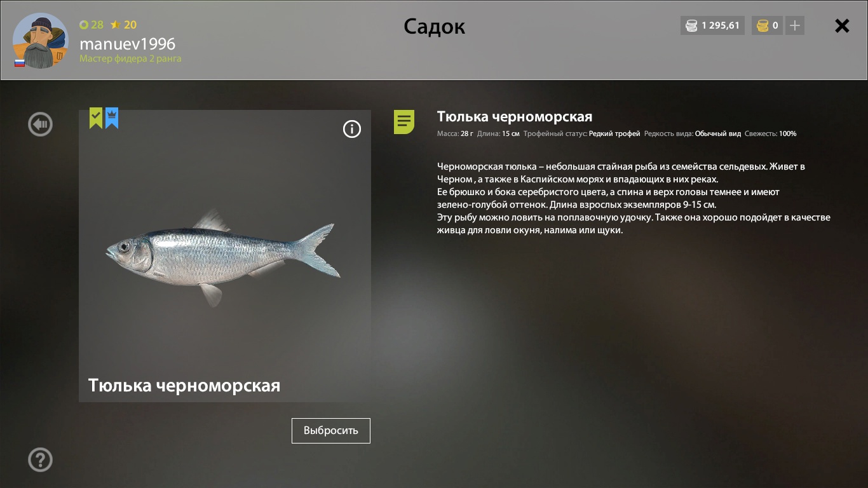Click the rank label Мастер фидера 2 ранга
Image resolution: width=868 pixels, height=488 pixels.
tap(130, 58)
